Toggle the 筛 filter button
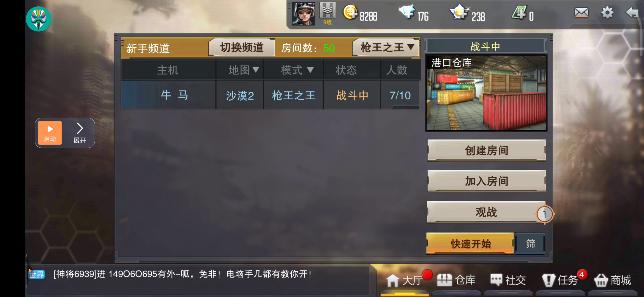This screenshot has height=297, width=644. click(x=530, y=244)
